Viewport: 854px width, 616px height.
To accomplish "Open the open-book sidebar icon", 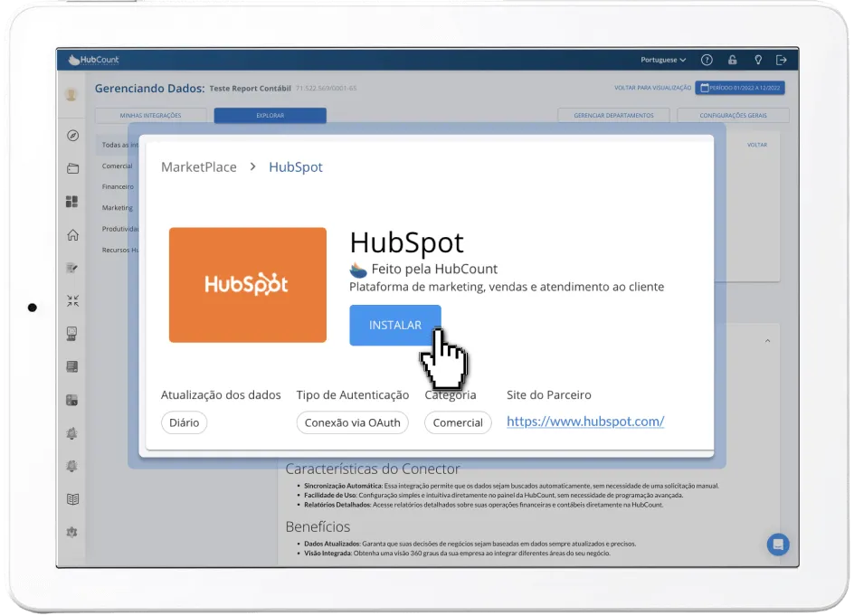I will click(72, 499).
